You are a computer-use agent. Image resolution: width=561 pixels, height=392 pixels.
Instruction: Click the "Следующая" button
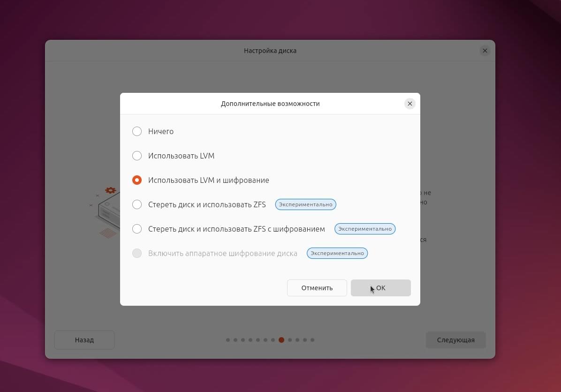[456, 340]
